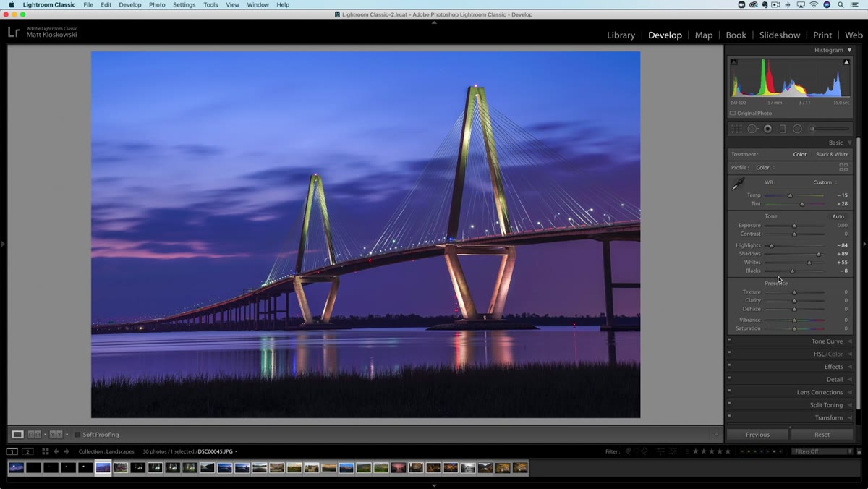Click the Highlights slider handle
Screen dimensions: 868x489
tap(771, 245)
